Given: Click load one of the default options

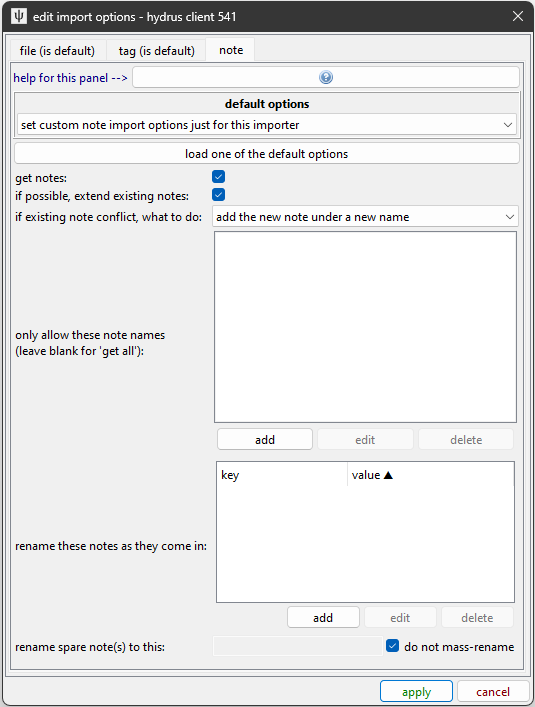Looking at the screenshot, I should click(x=267, y=154).
